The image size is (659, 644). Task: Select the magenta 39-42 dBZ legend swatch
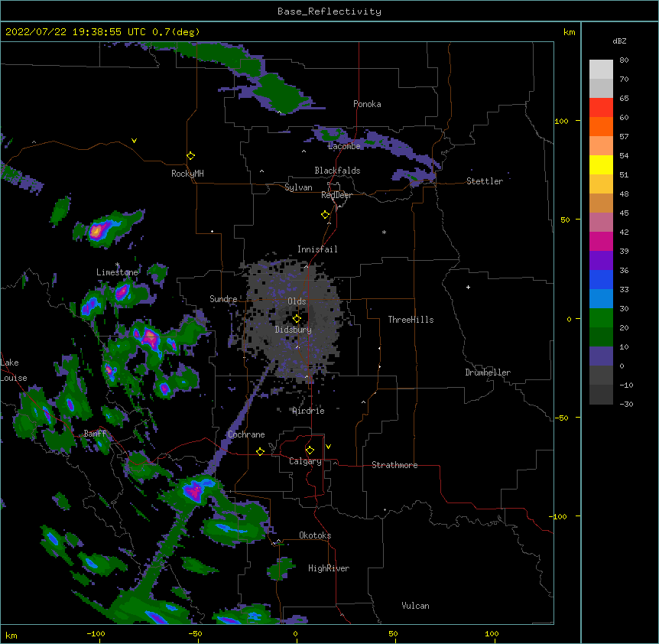pos(601,241)
